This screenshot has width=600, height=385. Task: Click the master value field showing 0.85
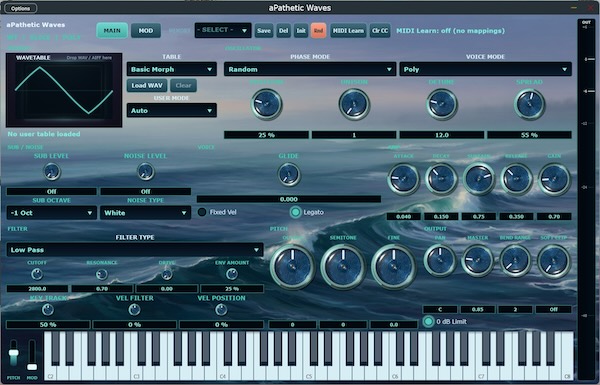coord(478,309)
